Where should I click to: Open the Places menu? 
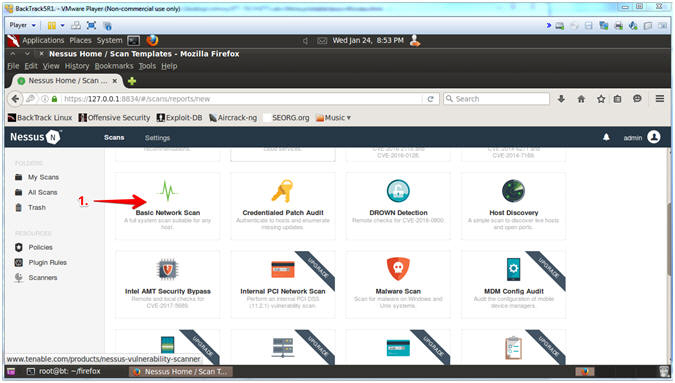pos(81,40)
